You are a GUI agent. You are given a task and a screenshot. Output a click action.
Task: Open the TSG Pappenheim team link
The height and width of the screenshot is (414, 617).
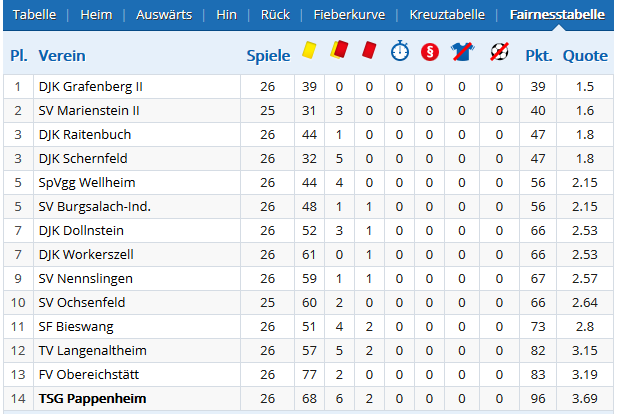click(92, 399)
